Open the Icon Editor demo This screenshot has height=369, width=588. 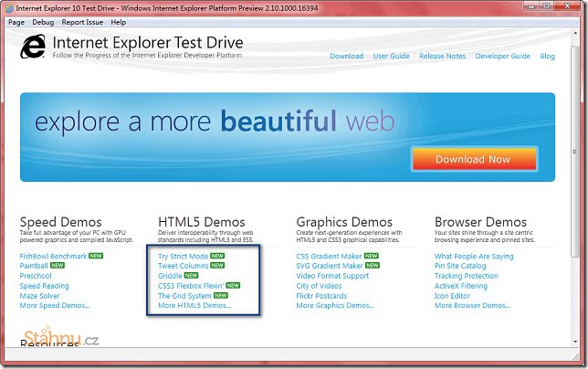pyautogui.click(x=452, y=296)
